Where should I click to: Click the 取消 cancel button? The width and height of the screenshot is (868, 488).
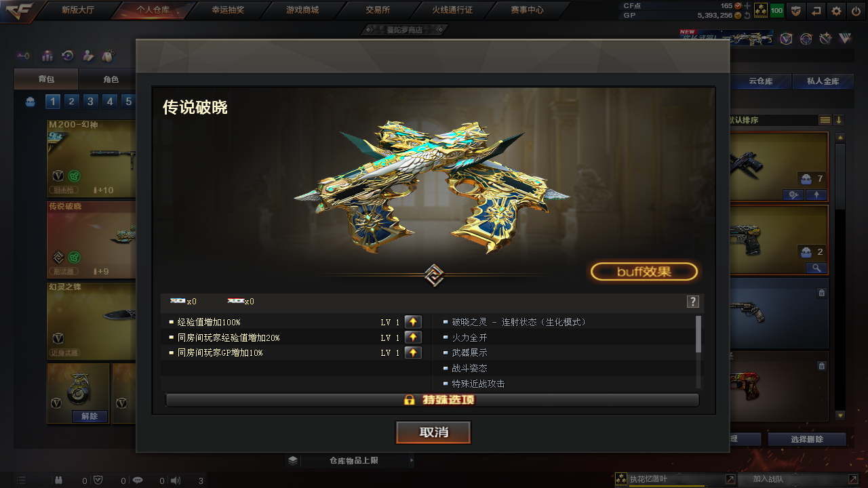pos(433,432)
